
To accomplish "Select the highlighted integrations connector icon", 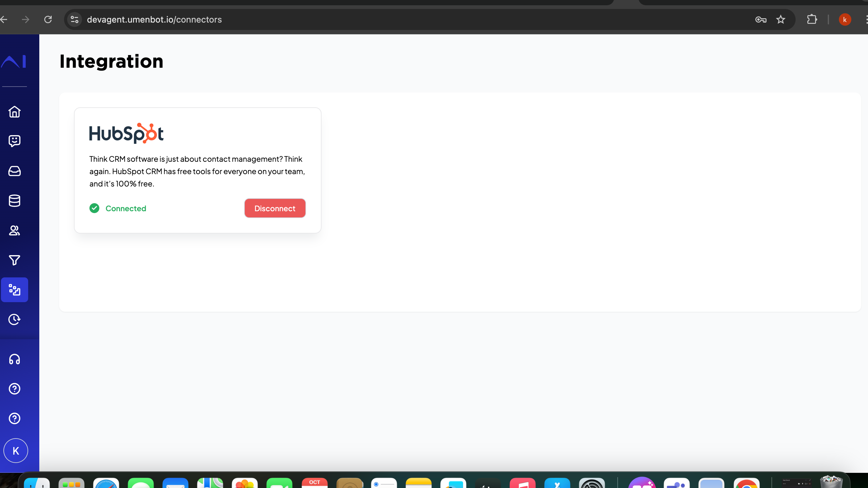I will [15, 290].
